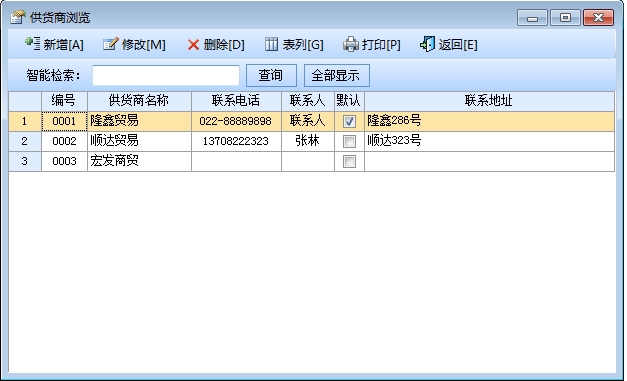Click phone number 13708222323
This screenshot has height=381, width=627.
236,141
